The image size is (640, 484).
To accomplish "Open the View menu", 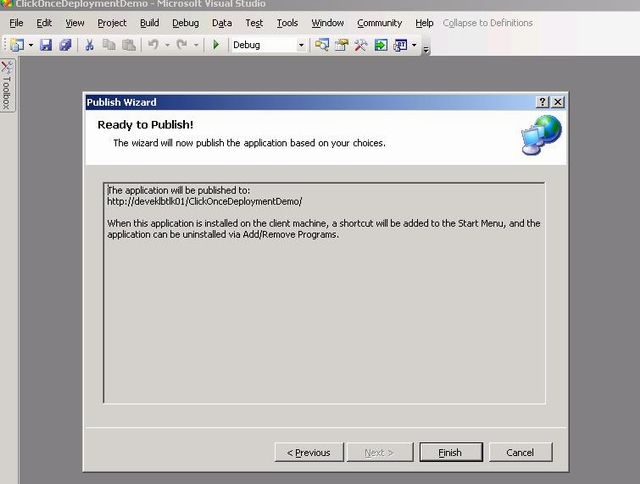I will pyautogui.click(x=75, y=23).
